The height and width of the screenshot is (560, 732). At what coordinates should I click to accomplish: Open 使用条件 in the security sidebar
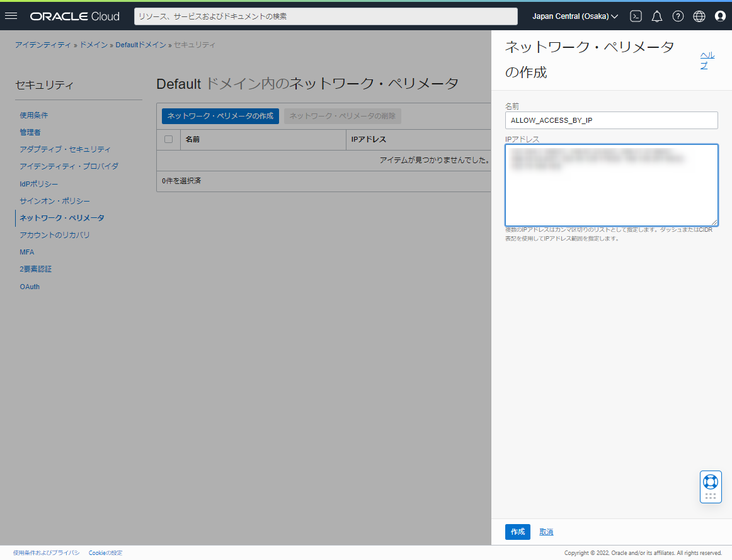33,115
